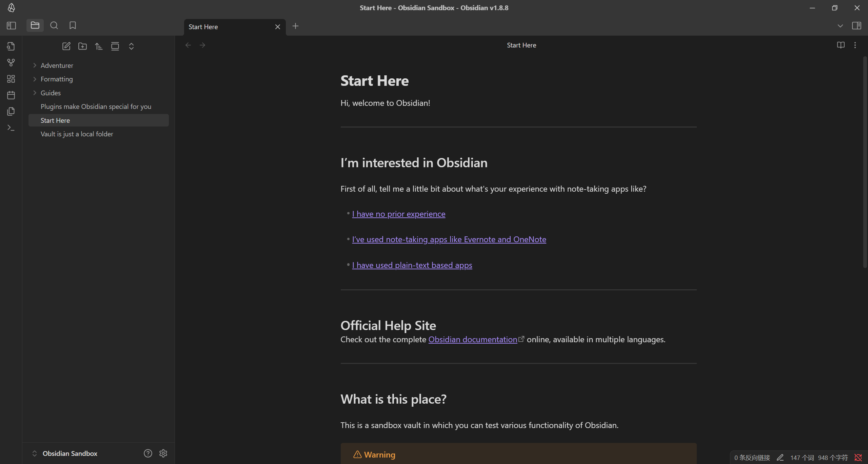Open quick switcher ribbon icon
The image size is (868, 464).
coord(11,46)
